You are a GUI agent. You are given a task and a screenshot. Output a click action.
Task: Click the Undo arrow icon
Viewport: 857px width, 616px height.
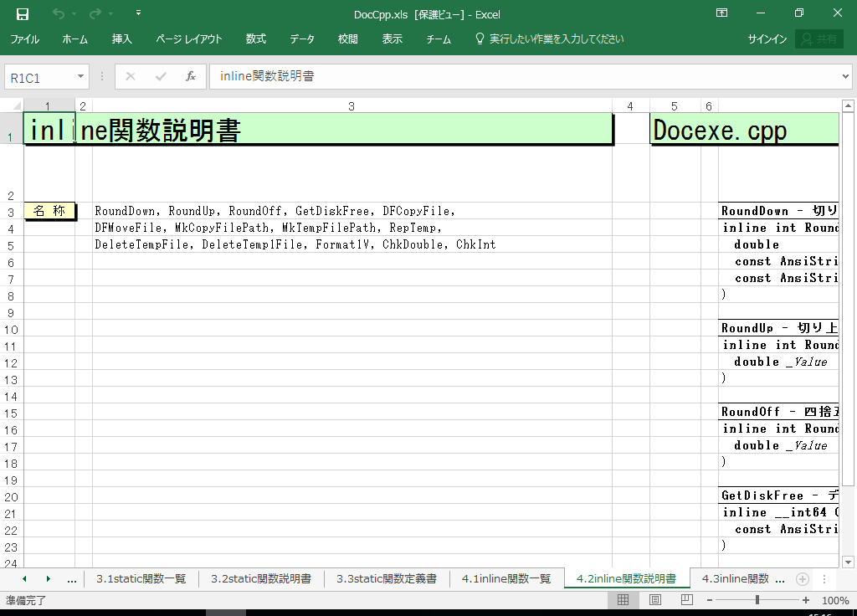[58, 13]
